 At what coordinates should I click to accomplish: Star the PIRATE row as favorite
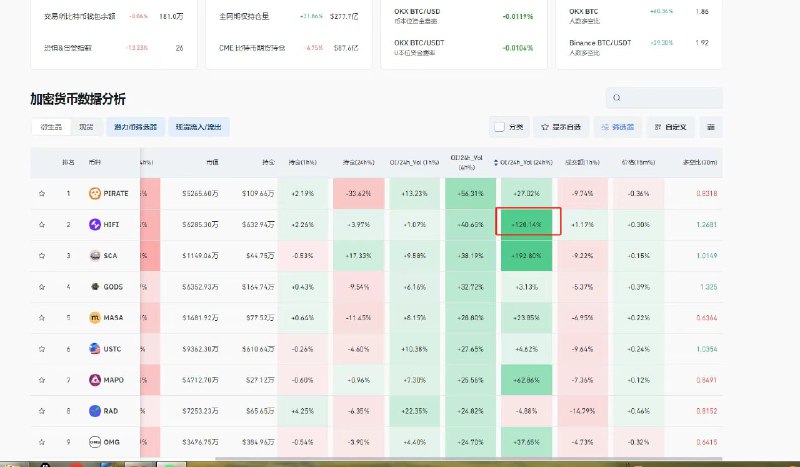[x=41, y=193]
